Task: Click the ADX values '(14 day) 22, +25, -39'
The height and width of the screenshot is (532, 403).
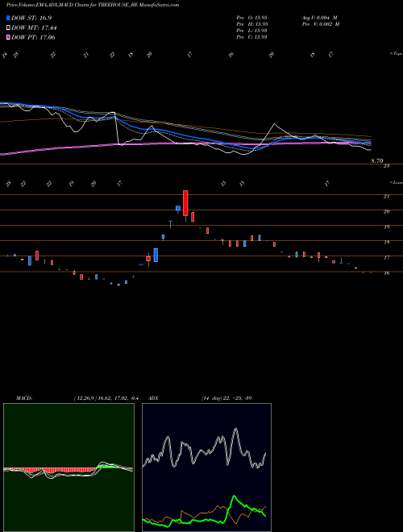Action: pyautogui.click(x=226, y=398)
